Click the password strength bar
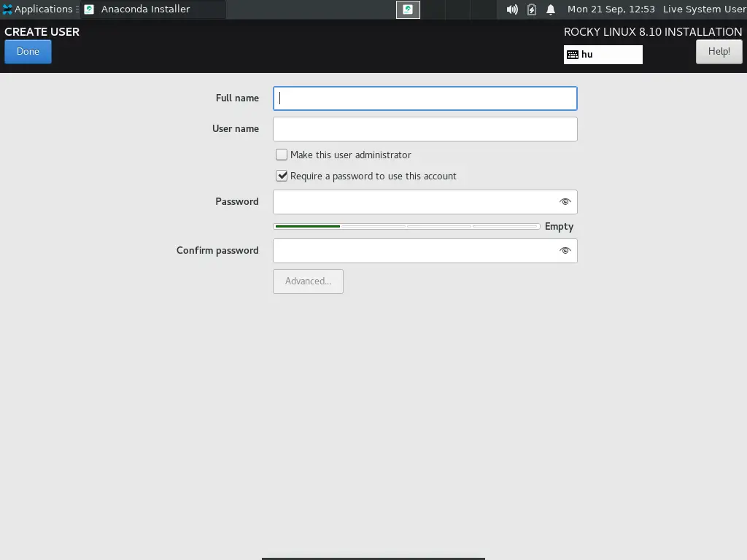 [x=406, y=226]
